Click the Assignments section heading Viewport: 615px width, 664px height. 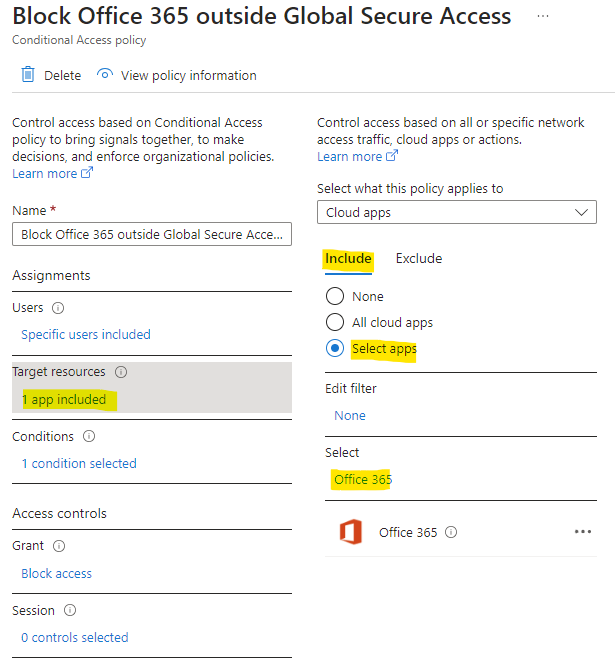(51, 276)
